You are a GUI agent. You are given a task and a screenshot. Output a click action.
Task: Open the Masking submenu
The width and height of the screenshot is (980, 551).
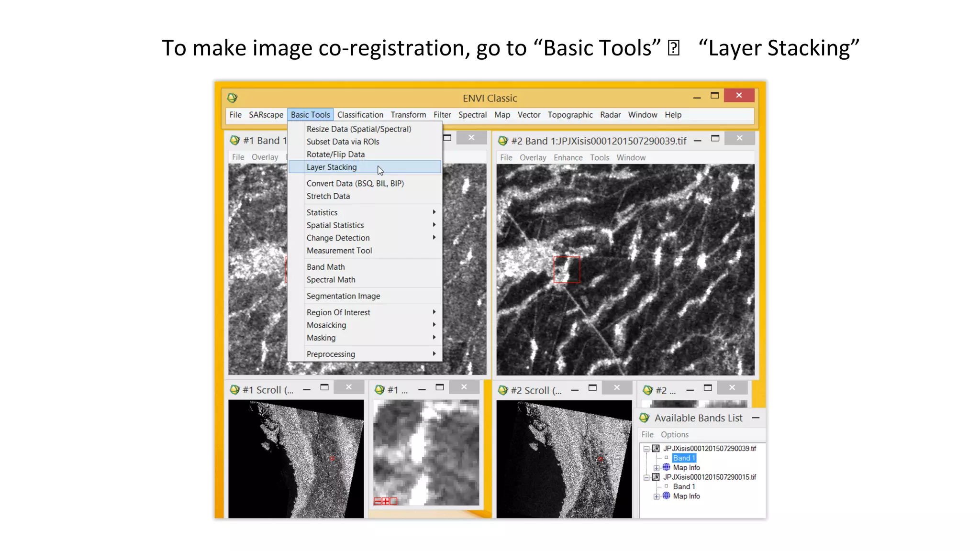(x=365, y=338)
